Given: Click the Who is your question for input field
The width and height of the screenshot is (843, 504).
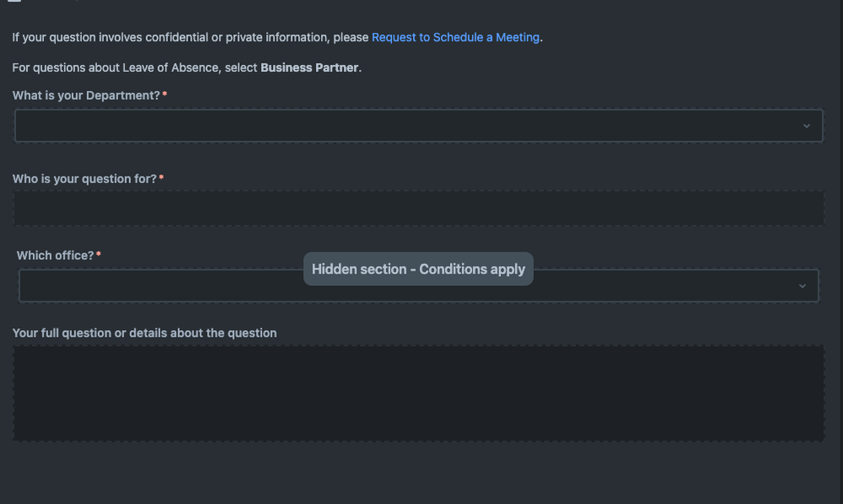Looking at the screenshot, I should pos(418,208).
